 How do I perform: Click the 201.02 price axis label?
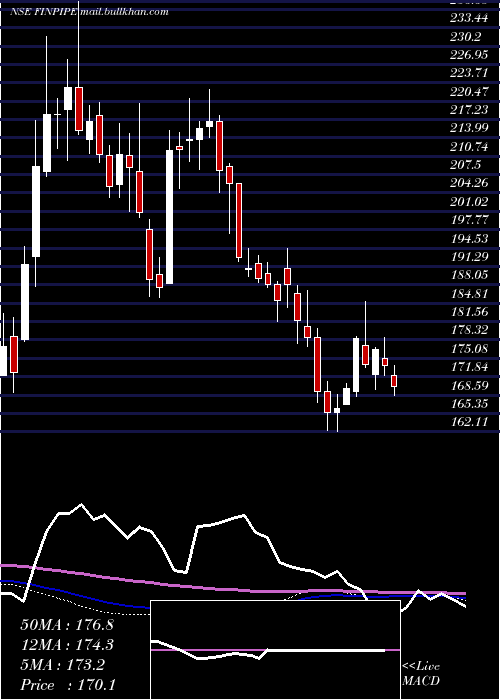coord(468,202)
